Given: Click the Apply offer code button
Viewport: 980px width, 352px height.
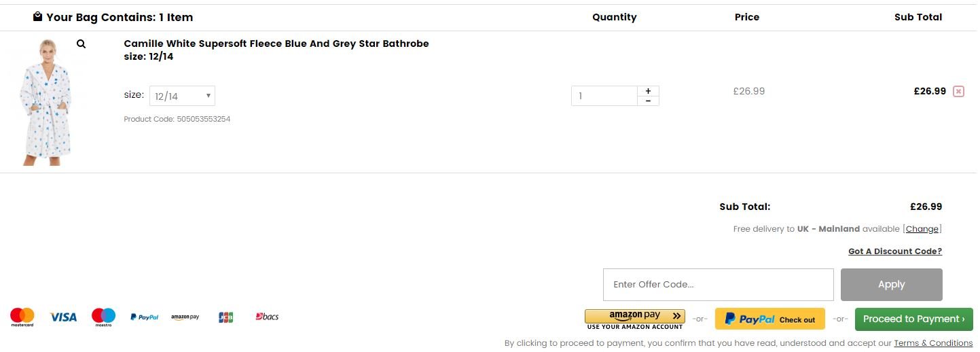Looking at the screenshot, I should pos(891,285).
